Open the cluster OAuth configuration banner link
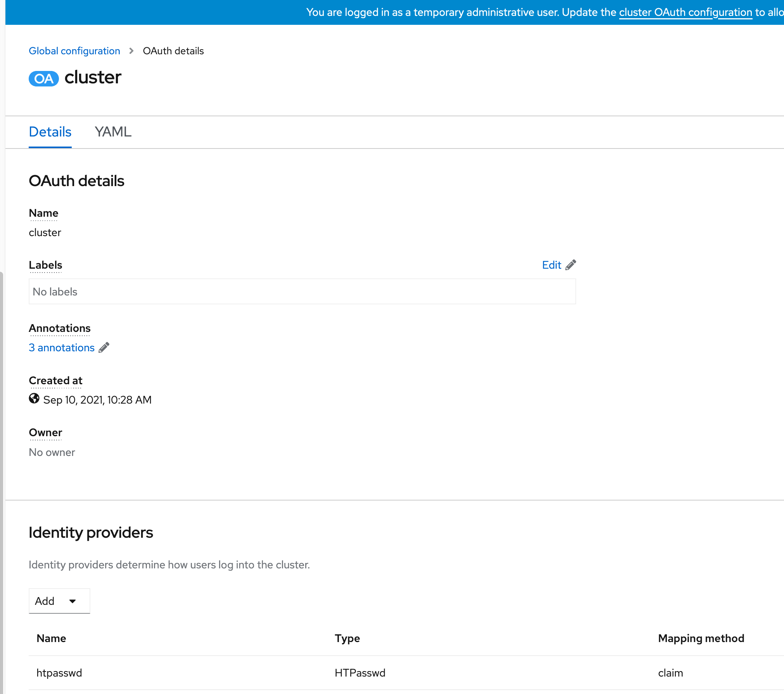The width and height of the screenshot is (784, 694). coord(685,12)
